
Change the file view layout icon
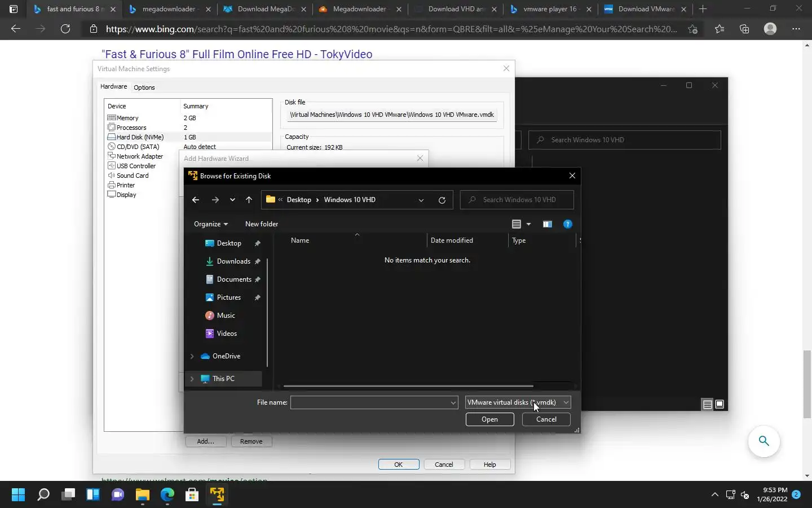tap(516, 224)
